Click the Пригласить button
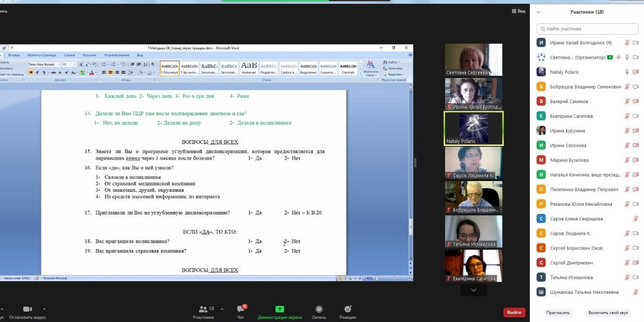 (558, 313)
